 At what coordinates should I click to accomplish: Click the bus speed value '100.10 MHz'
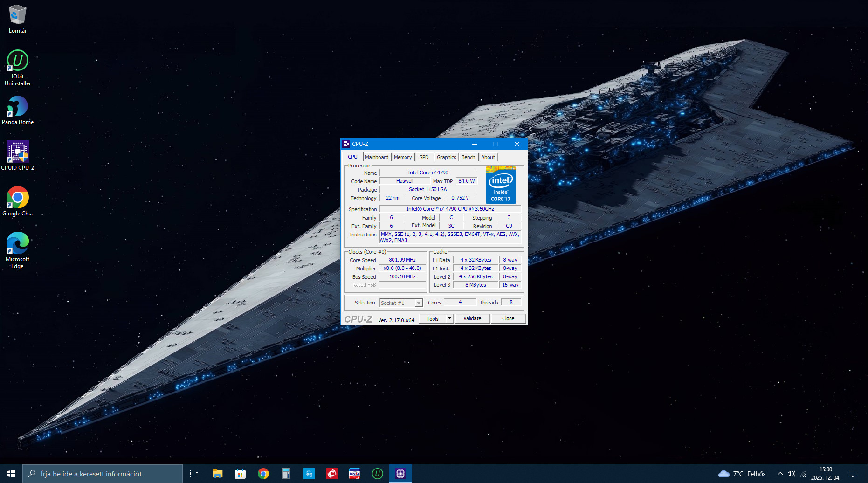click(402, 276)
